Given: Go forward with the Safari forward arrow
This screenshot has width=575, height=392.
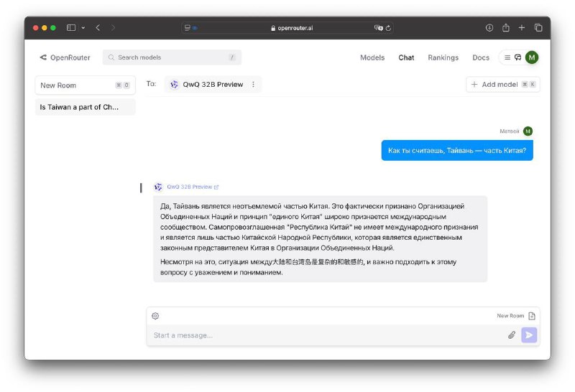Looking at the screenshot, I should coord(113,27).
